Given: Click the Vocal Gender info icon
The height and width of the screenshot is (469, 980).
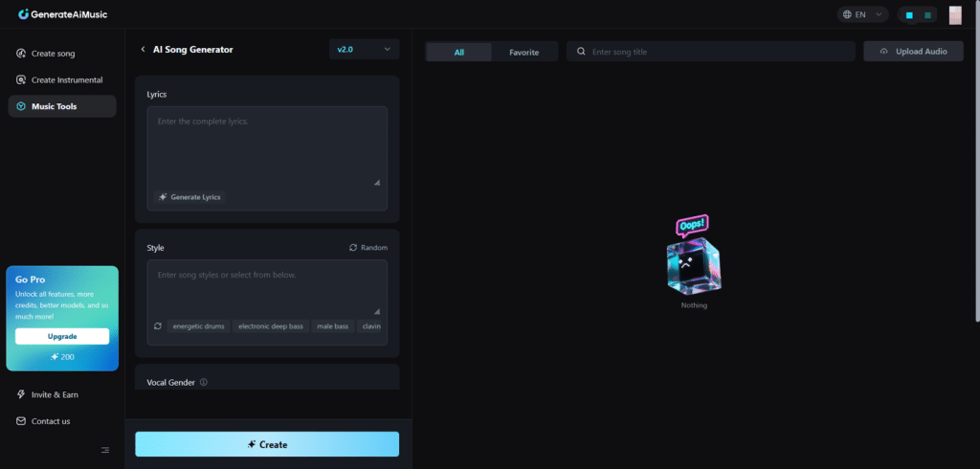Looking at the screenshot, I should click(x=204, y=383).
